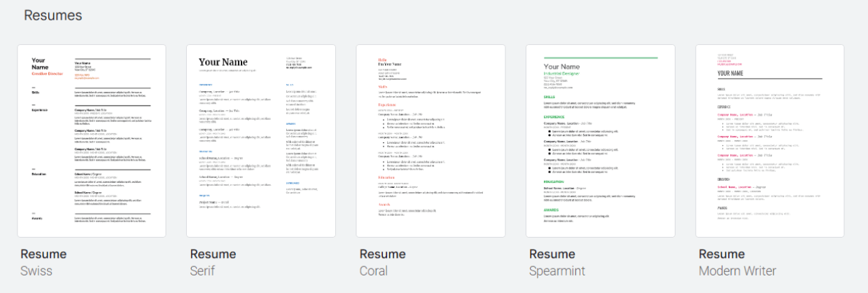868x293 pixels.
Task: Click the Resume title above Coral
Action: 383,254
